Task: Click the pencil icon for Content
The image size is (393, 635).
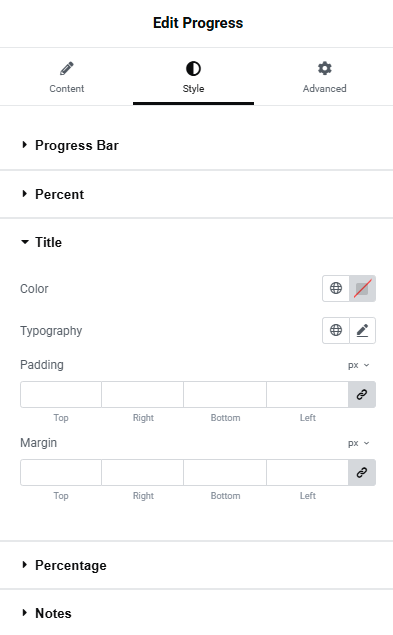Action: (67, 68)
